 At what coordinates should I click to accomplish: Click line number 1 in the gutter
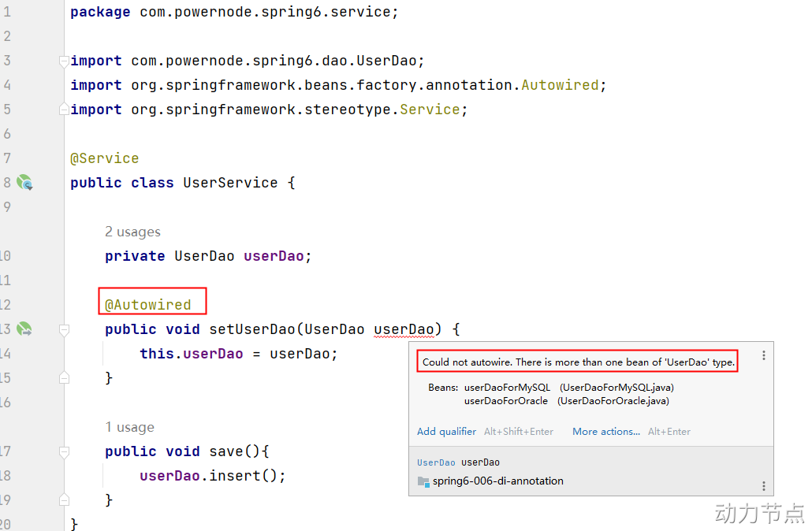pos(7,11)
